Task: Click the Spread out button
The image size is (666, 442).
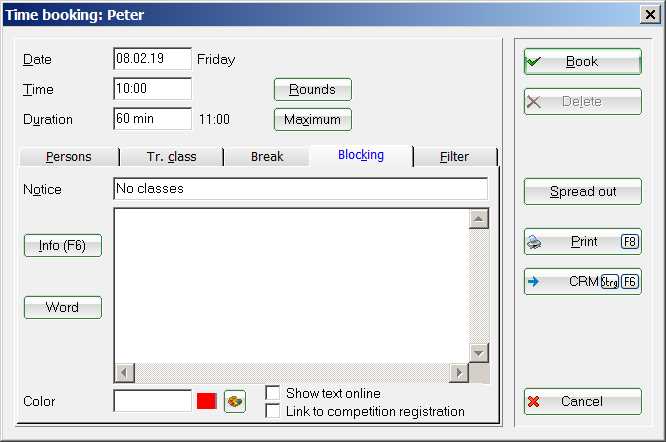Action: tap(583, 191)
